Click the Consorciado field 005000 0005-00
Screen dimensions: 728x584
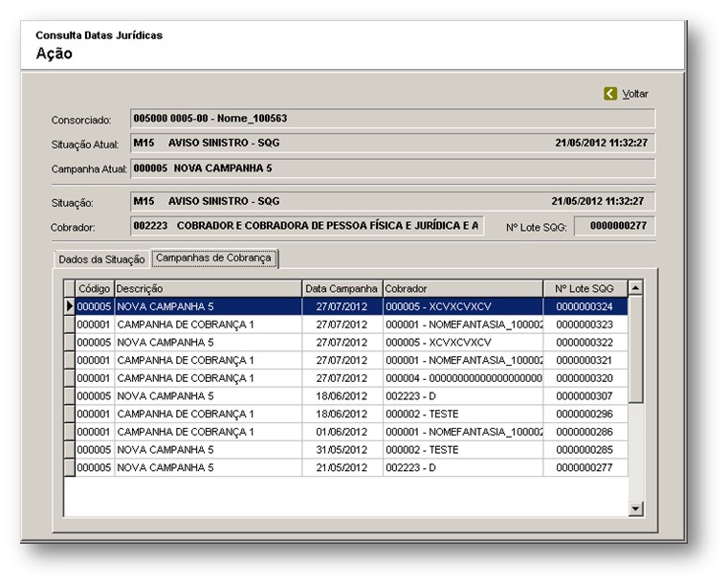point(393,119)
